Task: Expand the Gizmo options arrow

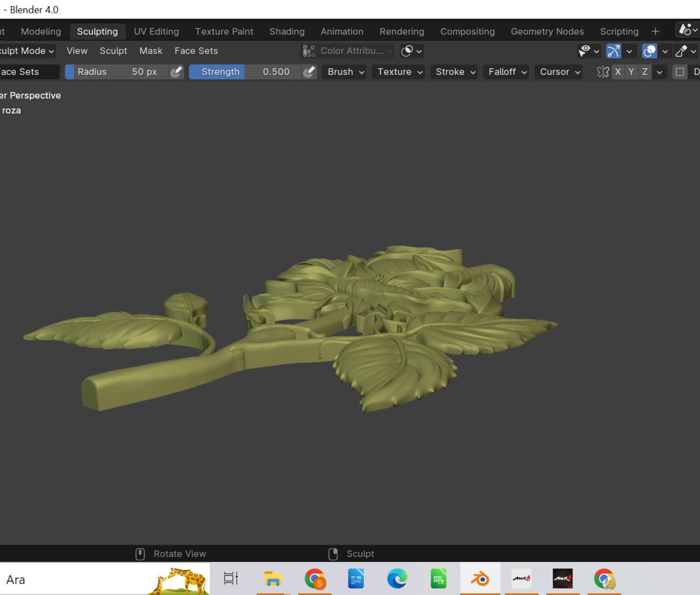Action: coord(629,51)
